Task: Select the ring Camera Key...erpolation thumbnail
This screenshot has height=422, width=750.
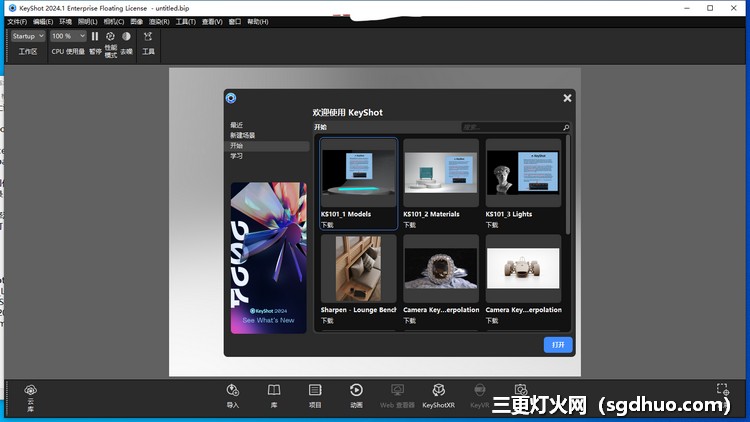Action: [441, 268]
